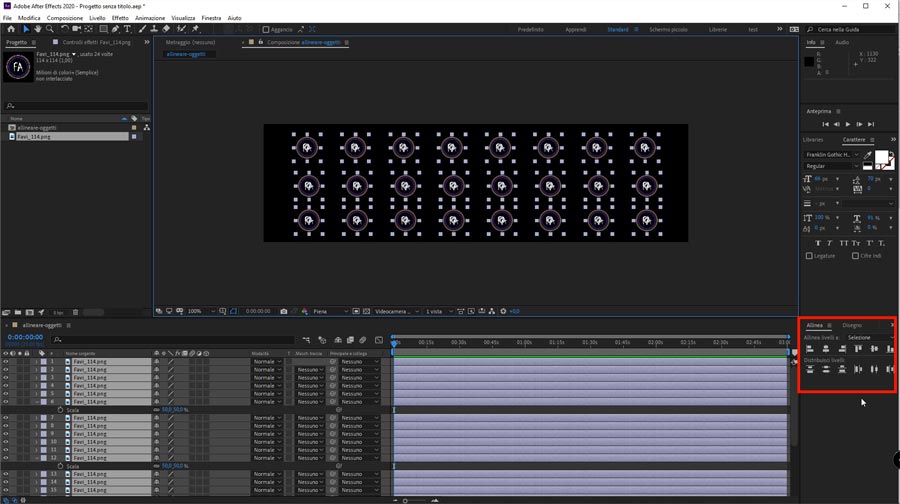Select the Eraser tool

click(166, 29)
